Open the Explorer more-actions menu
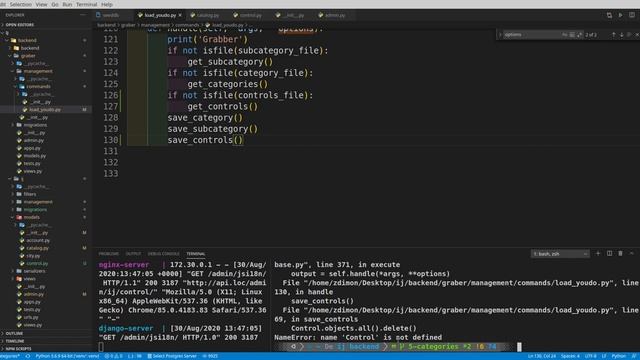 pos(83,15)
